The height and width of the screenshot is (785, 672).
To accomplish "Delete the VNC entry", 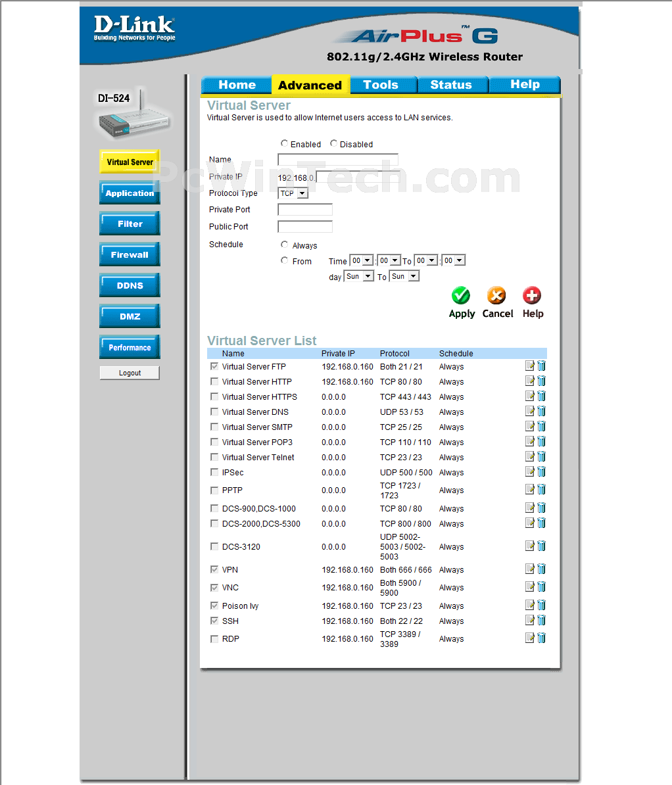I will [541, 586].
